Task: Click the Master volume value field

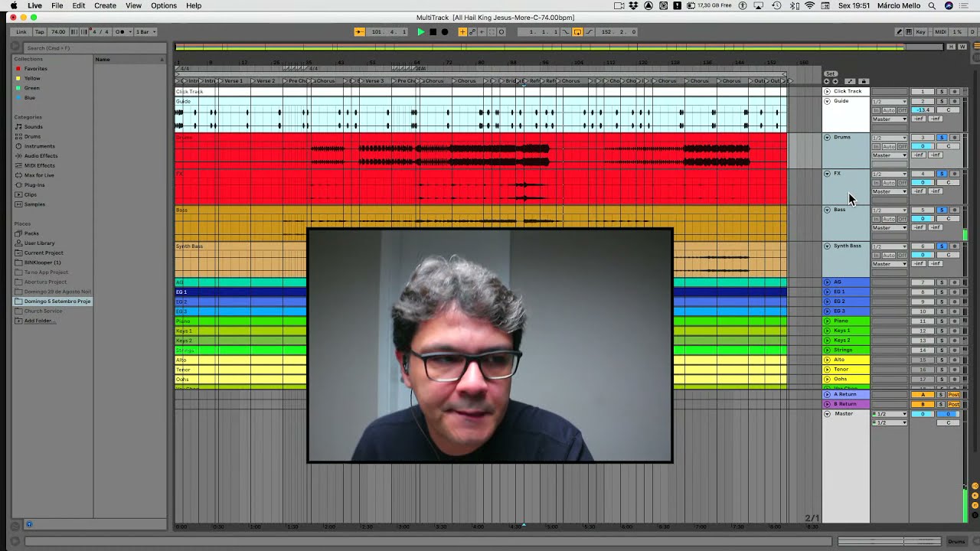Action: pos(923,414)
